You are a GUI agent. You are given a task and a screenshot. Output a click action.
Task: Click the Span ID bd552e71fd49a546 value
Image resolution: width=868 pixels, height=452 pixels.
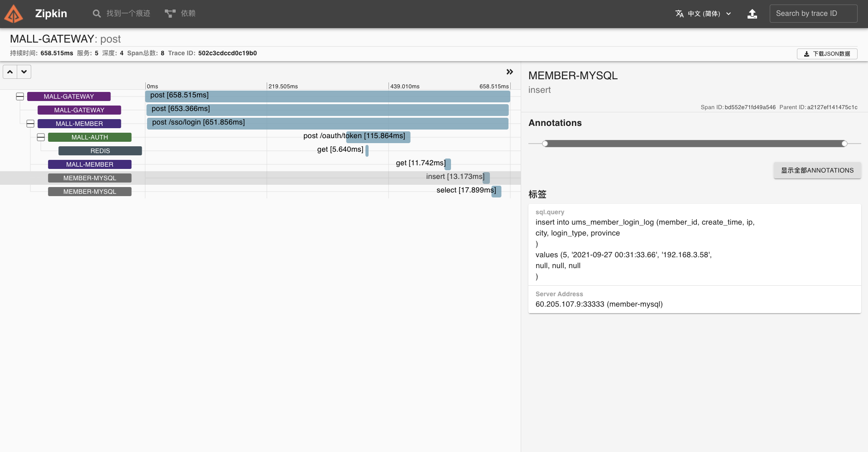tap(750, 107)
